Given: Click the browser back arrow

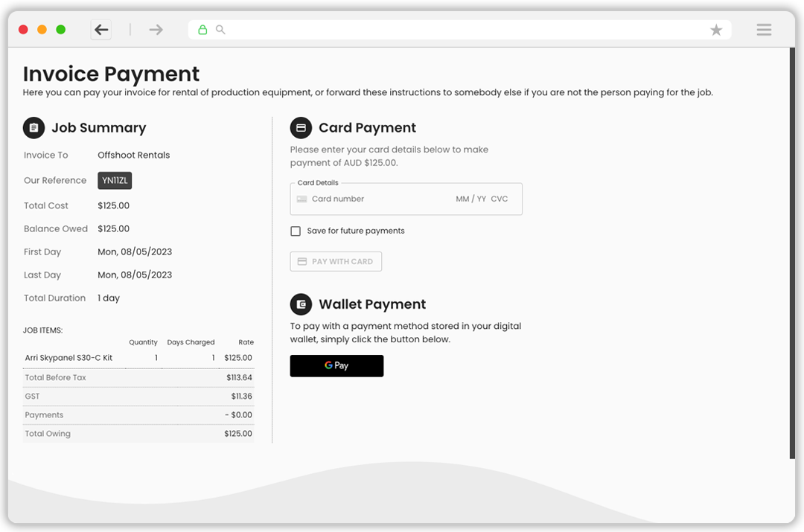Looking at the screenshot, I should tap(101, 30).
